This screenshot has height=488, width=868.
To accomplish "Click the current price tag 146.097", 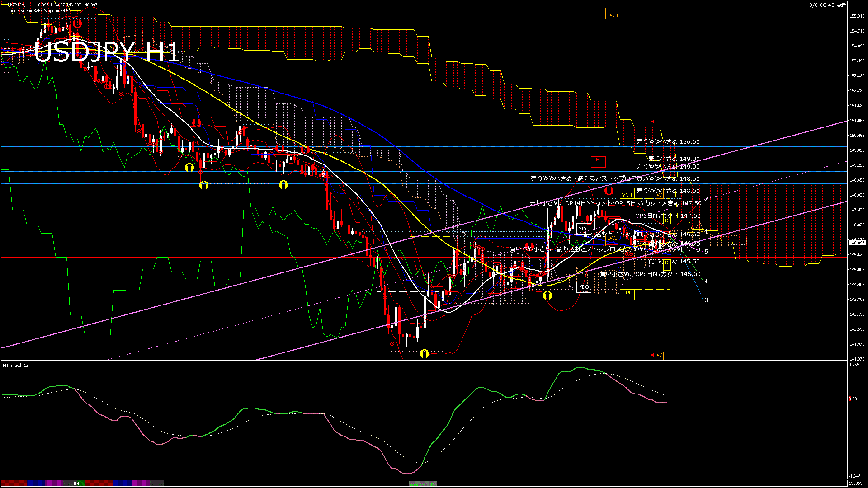I will coord(857,243).
